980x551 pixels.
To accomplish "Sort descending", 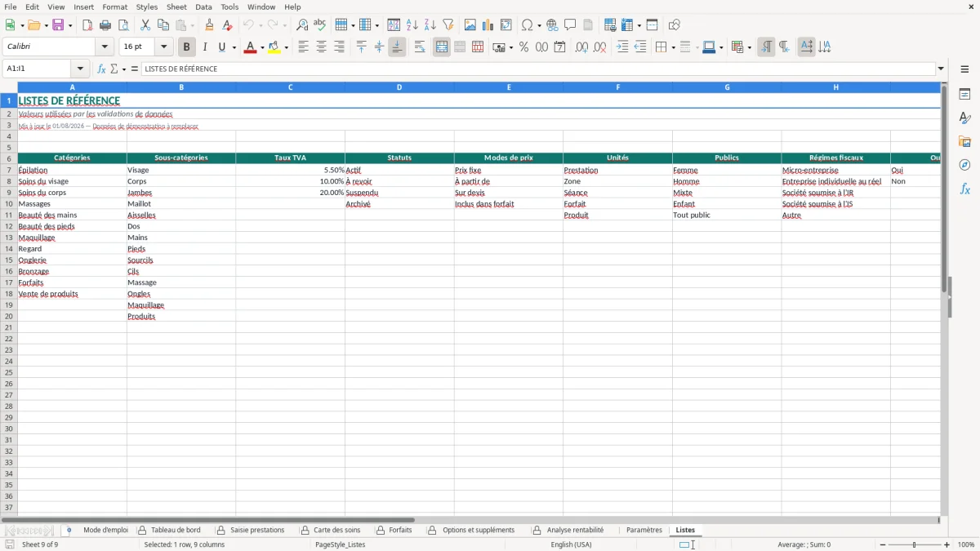I will pos(430,25).
